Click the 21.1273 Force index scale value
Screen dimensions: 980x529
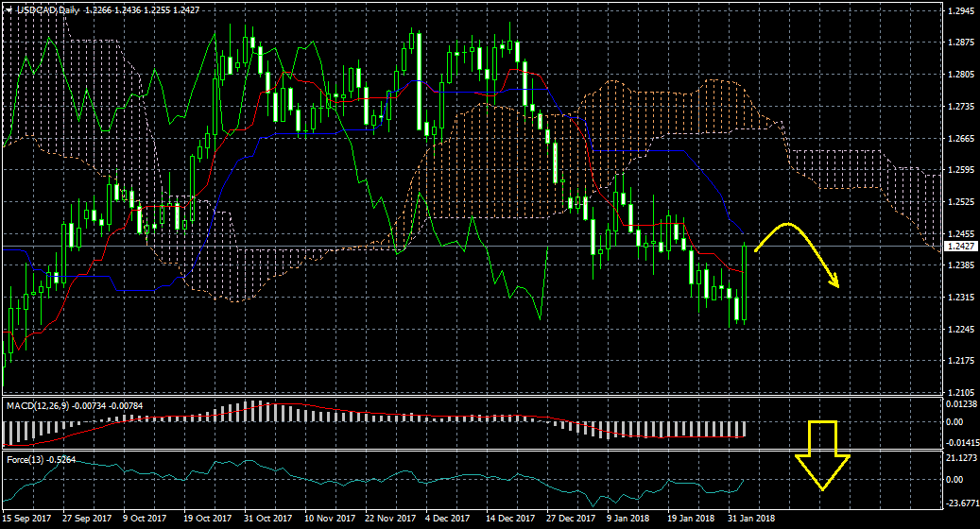tap(962, 458)
